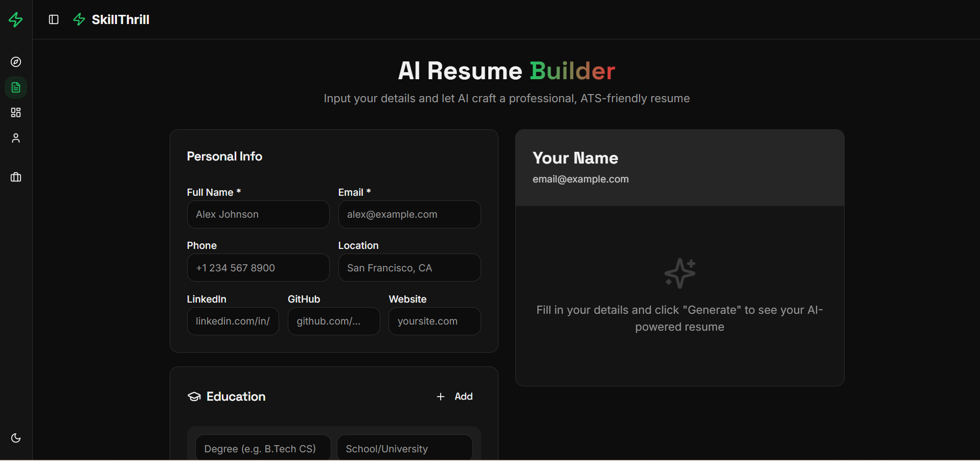Click the 'Full Name *' field label

214,192
